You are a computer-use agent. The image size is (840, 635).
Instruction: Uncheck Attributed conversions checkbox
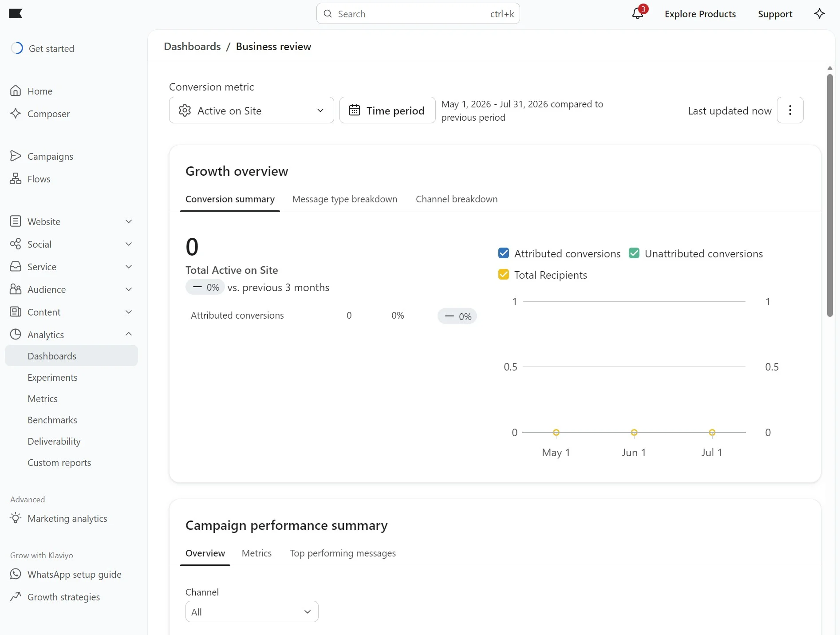(x=504, y=253)
